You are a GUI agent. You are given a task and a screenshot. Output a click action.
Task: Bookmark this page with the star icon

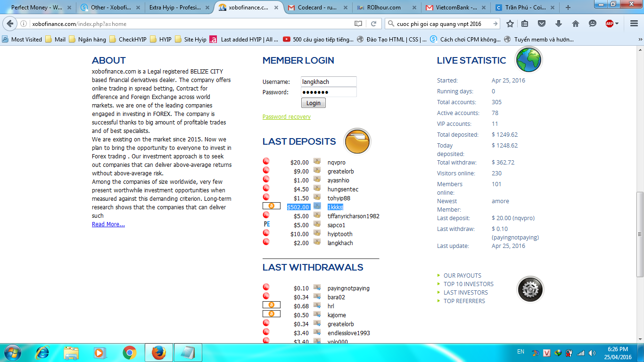(x=510, y=24)
